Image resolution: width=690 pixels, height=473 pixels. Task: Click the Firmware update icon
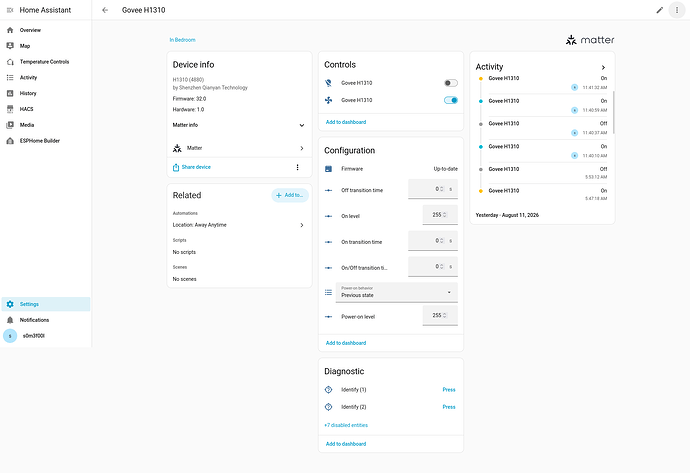pos(328,169)
